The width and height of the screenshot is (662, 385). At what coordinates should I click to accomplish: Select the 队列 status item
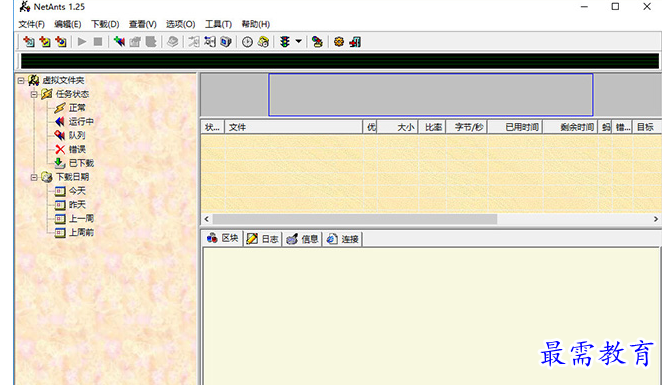click(x=77, y=136)
